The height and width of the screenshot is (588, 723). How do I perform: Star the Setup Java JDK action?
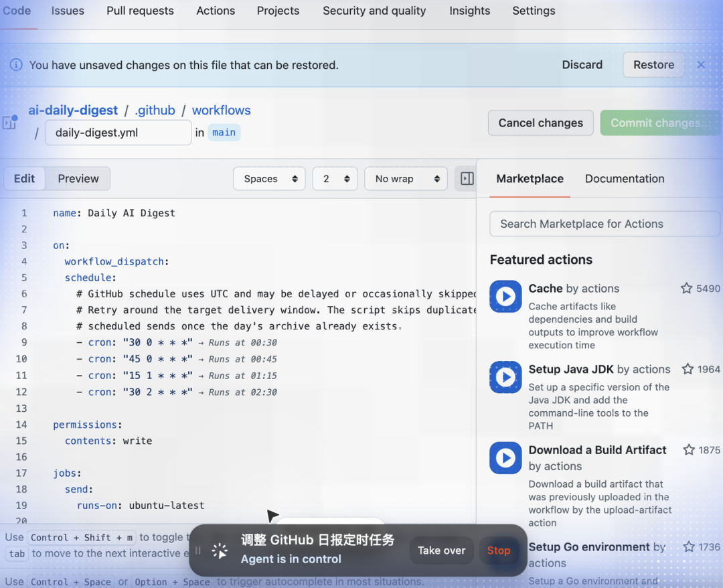click(x=688, y=369)
